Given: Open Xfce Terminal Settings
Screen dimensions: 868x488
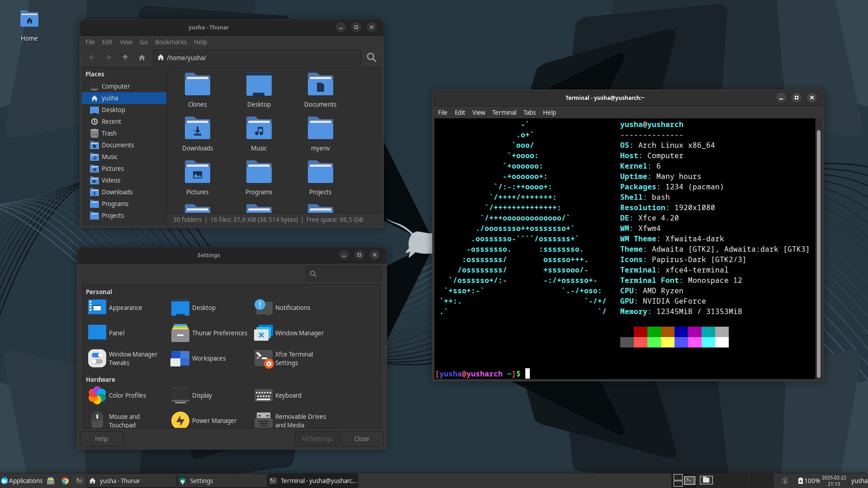Looking at the screenshot, I should point(284,358).
